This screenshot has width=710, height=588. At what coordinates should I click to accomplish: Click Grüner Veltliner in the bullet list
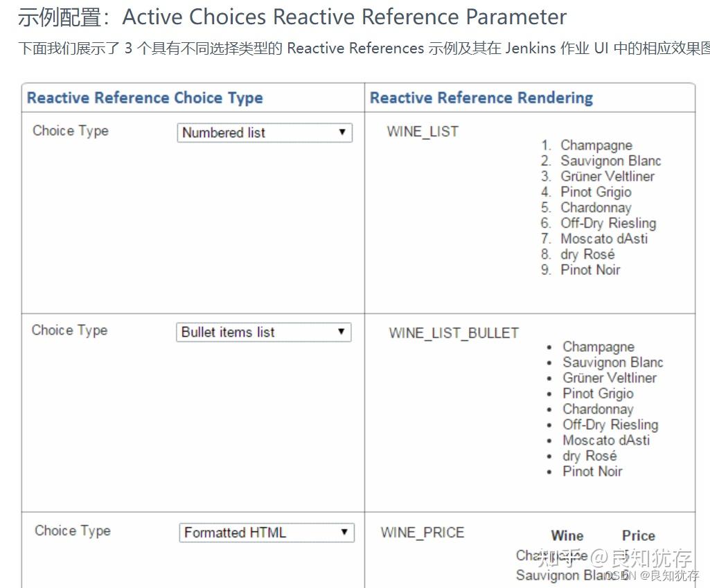pyautogui.click(x=610, y=377)
